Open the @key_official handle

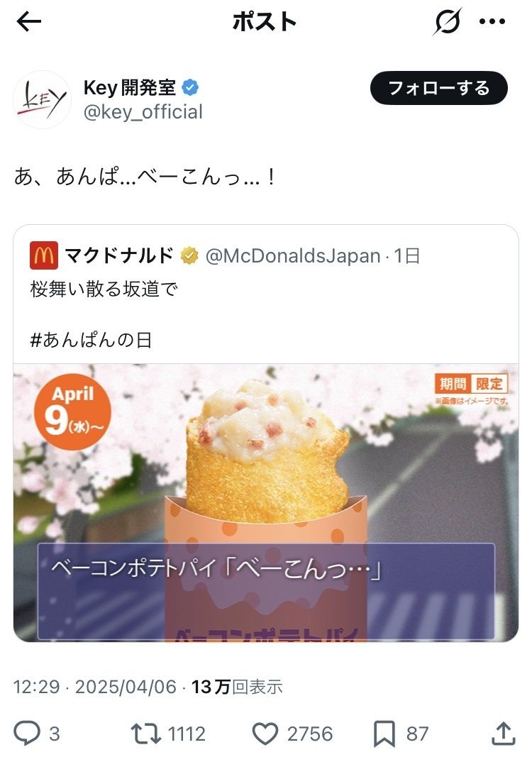[x=143, y=112]
